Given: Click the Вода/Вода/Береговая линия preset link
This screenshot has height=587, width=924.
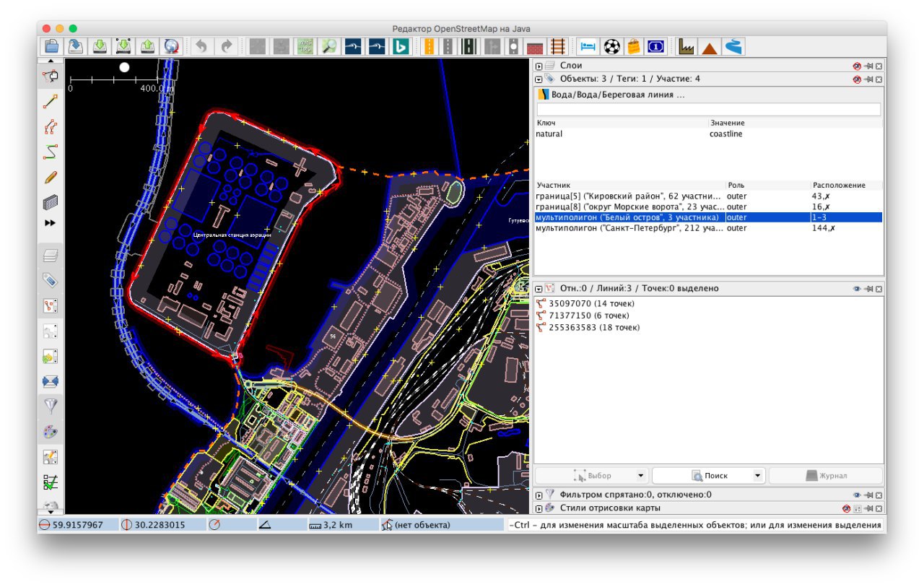Looking at the screenshot, I should tap(618, 95).
